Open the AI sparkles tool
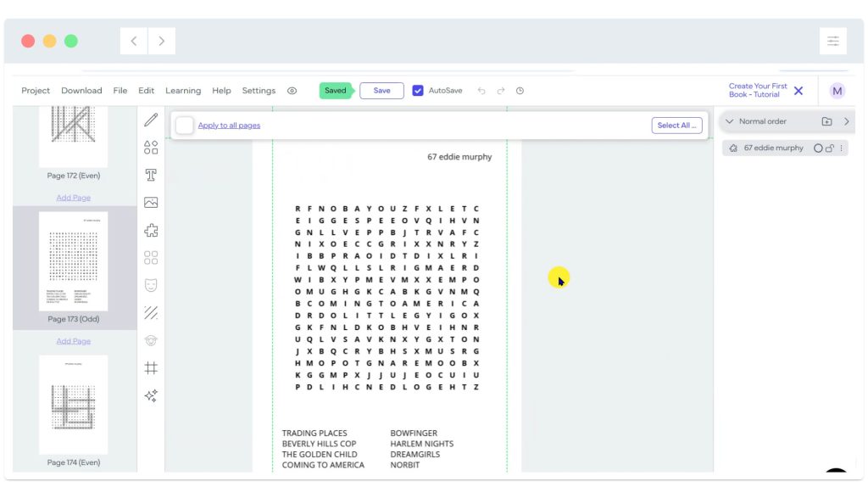The height and width of the screenshot is (498, 868). tap(151, 395)
